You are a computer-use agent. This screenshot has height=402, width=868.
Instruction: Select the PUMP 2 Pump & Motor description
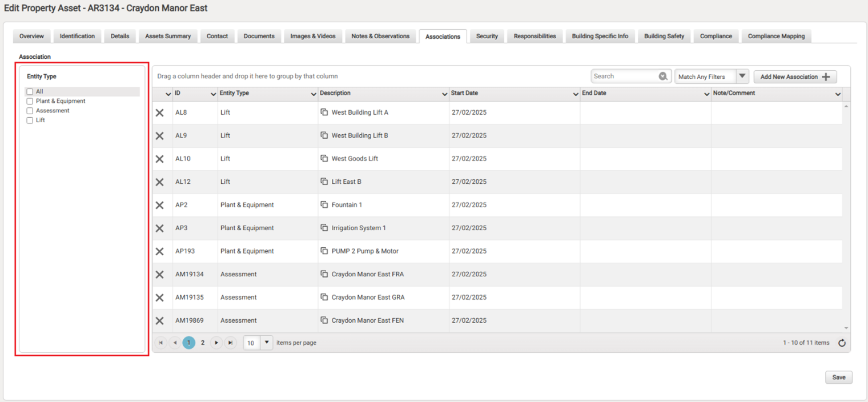pyautogui.click(x=365, y=251)
